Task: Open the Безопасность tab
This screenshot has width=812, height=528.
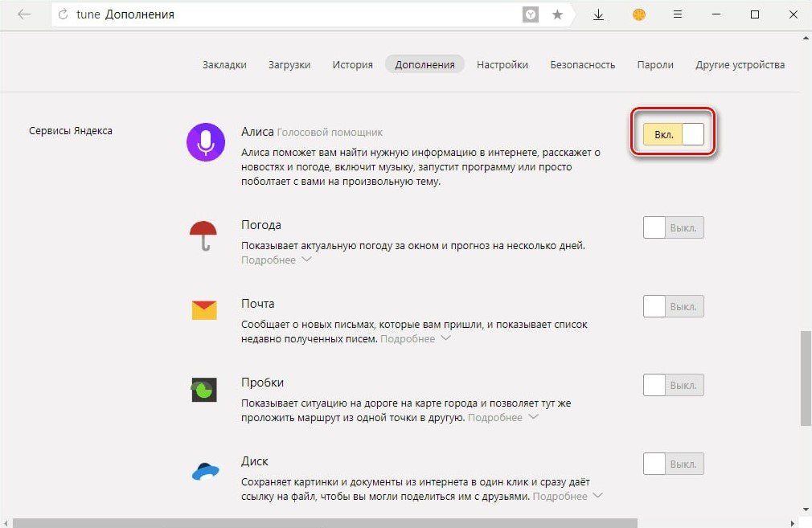Action: click(x=583, y=65)
